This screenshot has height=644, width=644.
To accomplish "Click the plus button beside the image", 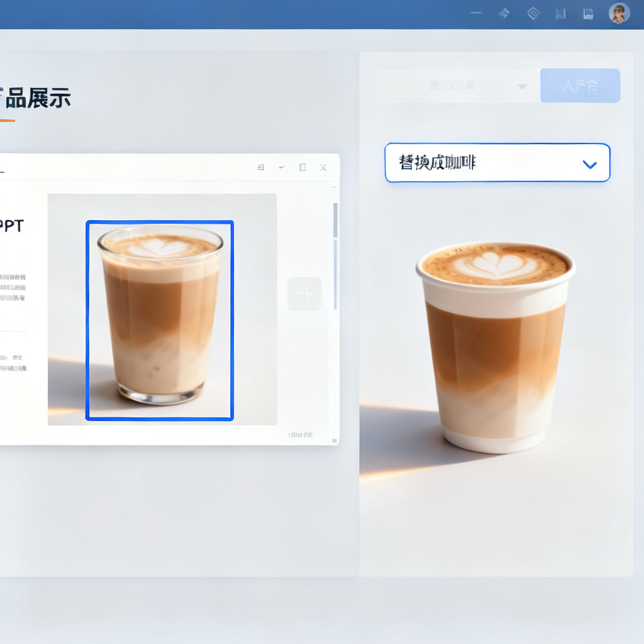I will pos(304,294).
